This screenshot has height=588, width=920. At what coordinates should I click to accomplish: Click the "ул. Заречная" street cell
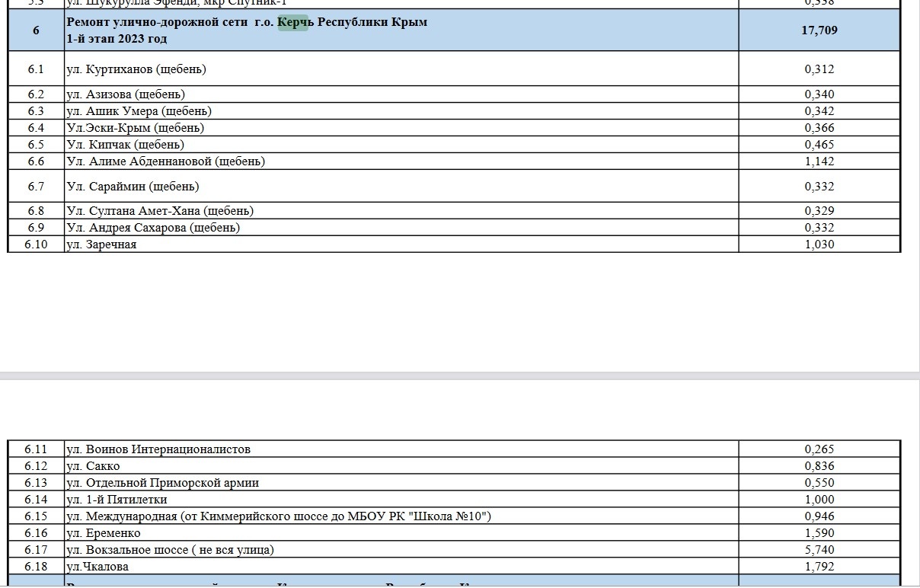pyautogui.click(x=102, y=244)
